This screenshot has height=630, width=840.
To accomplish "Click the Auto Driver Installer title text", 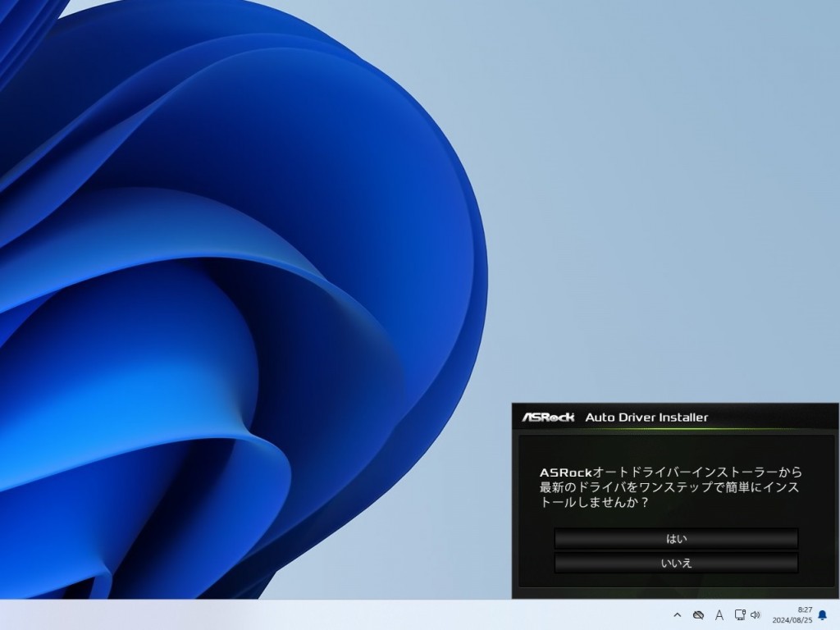I will point(646,417).
